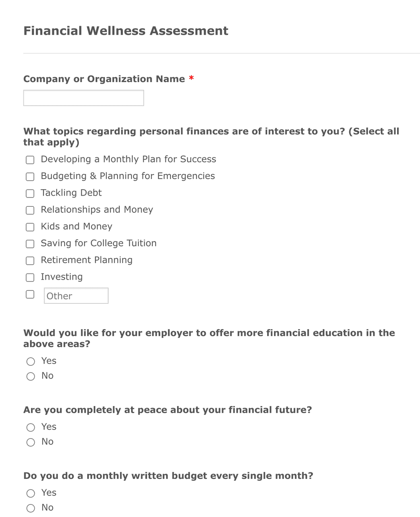Click the Company or Organization Name field
The width and height of the screenshot is (420, 517).
pyautogui.click(x=83, y=98)
